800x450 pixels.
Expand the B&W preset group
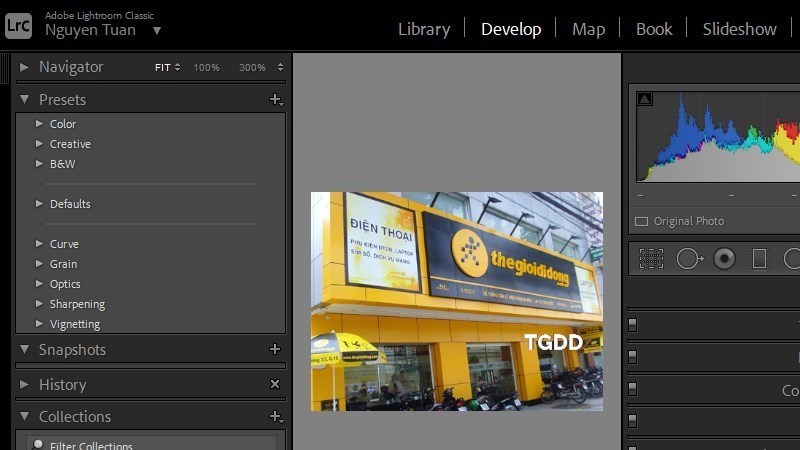[x=39, y=164]
